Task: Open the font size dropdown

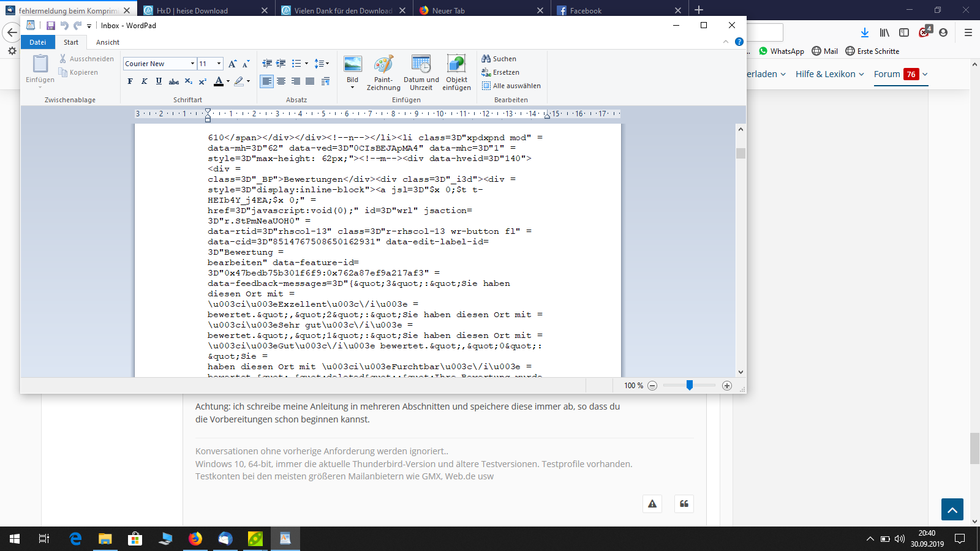Action: [219, 64]
